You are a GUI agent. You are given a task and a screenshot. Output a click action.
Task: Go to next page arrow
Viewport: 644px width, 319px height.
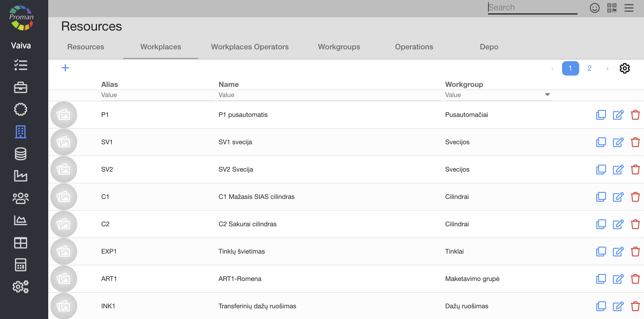608,69
